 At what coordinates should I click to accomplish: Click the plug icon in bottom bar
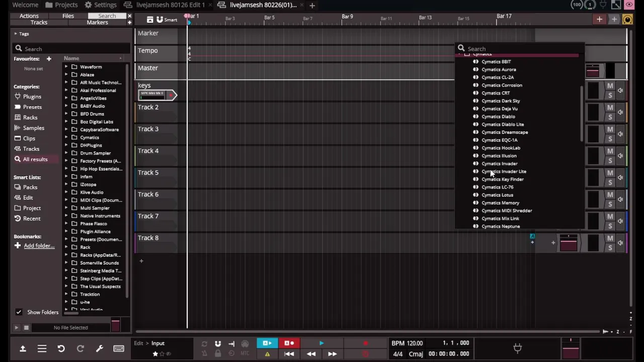pos(517,348)
